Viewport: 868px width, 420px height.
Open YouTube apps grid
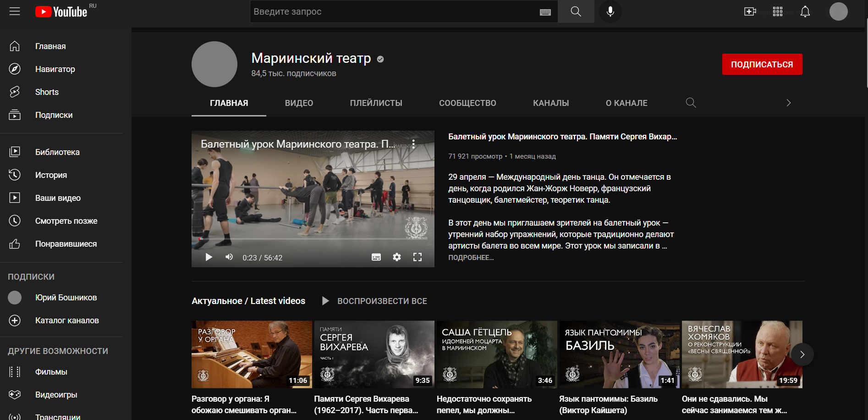point(778,11)
